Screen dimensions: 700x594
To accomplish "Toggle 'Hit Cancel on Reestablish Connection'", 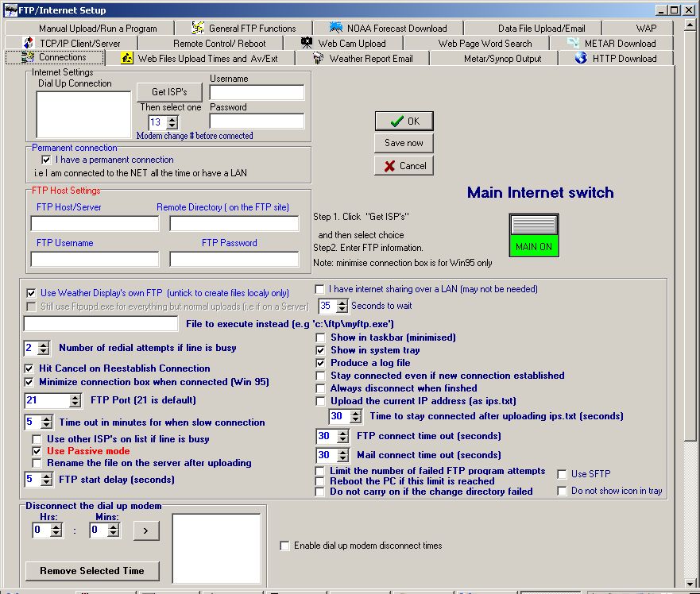I will [x=29, y=368].
